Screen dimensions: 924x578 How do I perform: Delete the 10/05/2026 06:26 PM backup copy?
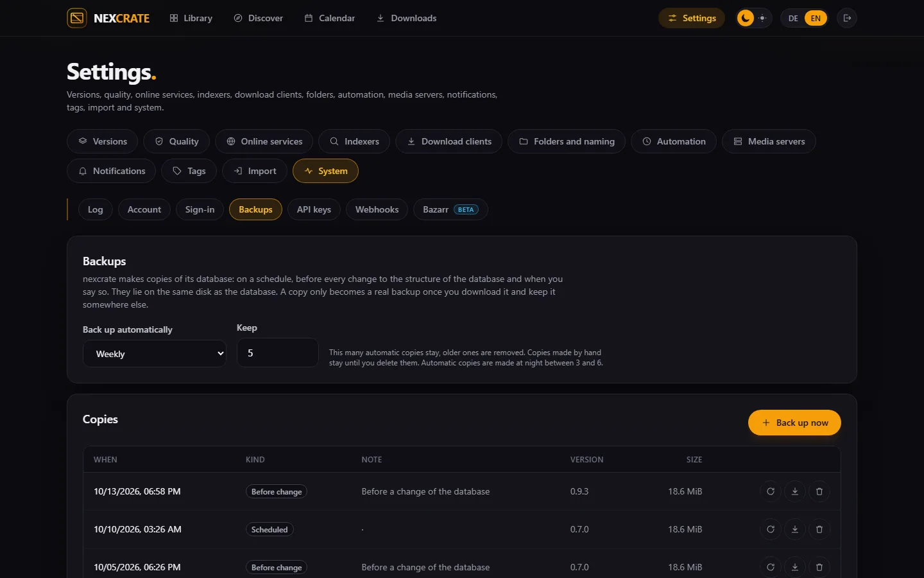pyautogui.click(x=819, y=567)
